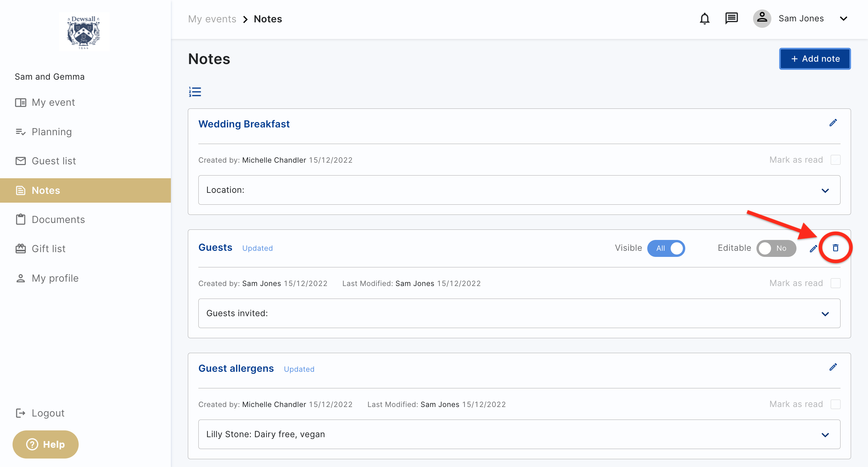Toggle the Editable No switch

(x=776, y=248)
